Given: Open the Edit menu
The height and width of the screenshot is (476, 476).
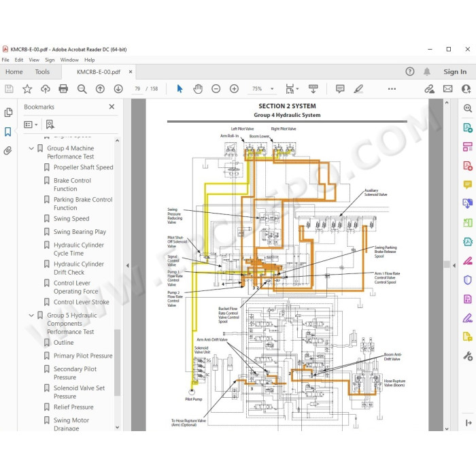Looking at the screenshot, I should click(19, 60).
